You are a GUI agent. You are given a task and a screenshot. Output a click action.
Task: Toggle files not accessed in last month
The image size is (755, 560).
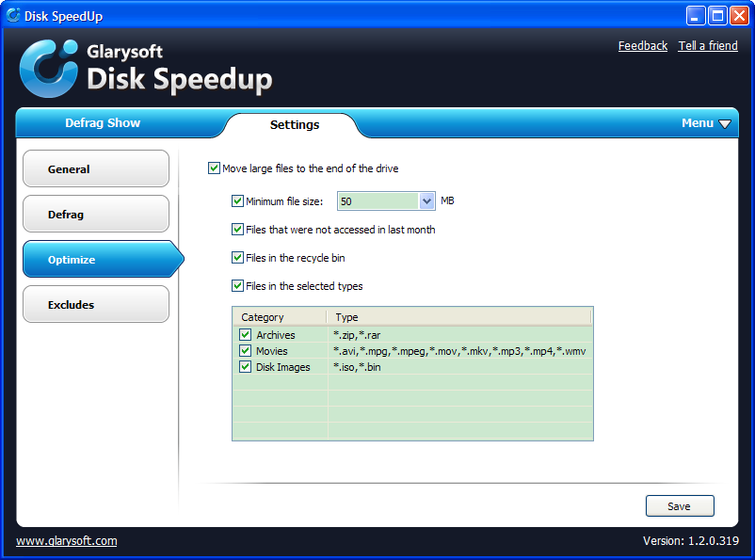point(237,229)
